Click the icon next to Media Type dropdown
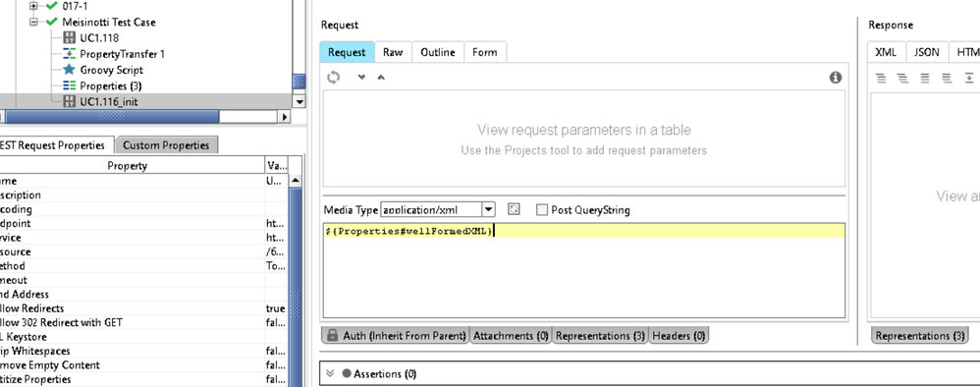This screenshot has width=980, height=387. click(x=514, y=209)
